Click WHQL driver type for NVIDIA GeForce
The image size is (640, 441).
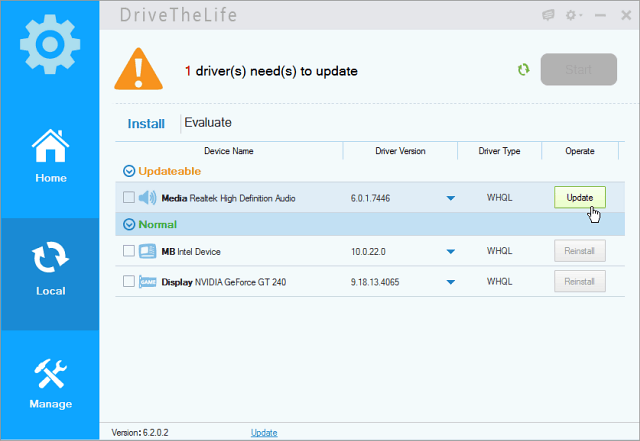click(499, 281)
